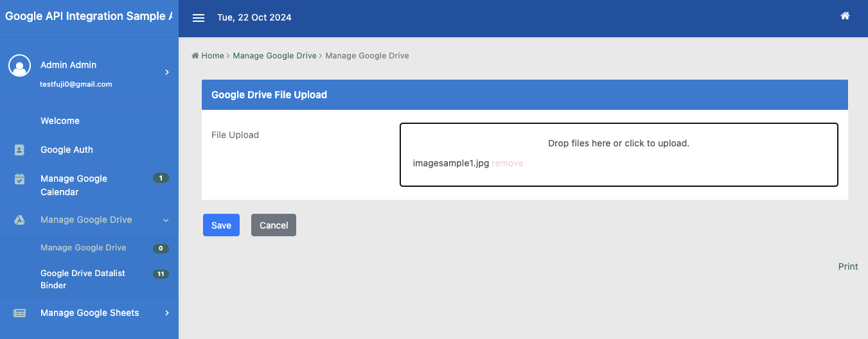Image resolution: width=868 pixels, height=339 pixels.
Task: Click the file upload drop zone
Action: pyautogui.click(x=618, y=143)
